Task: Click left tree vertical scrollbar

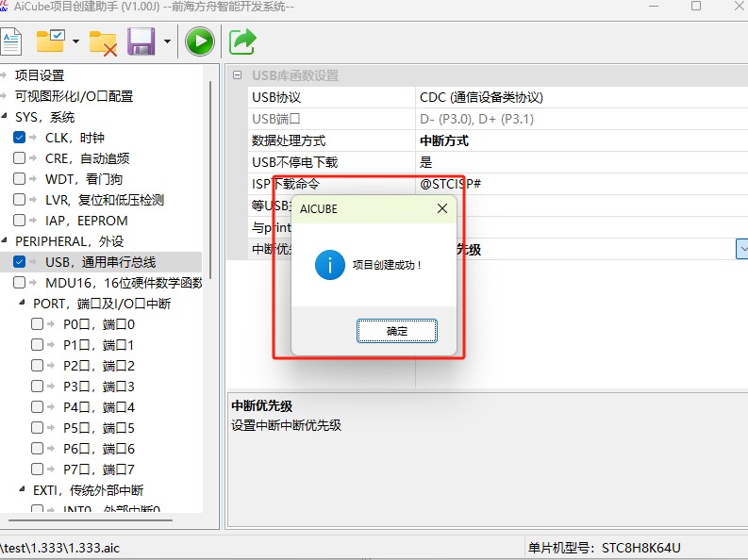Action: click(210, 180)
